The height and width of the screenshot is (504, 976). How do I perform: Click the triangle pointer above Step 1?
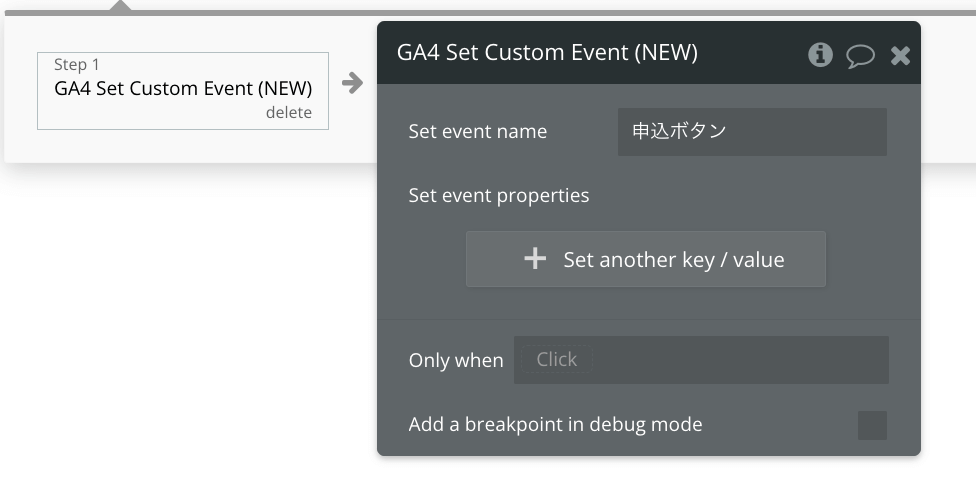tap(120, 6)
